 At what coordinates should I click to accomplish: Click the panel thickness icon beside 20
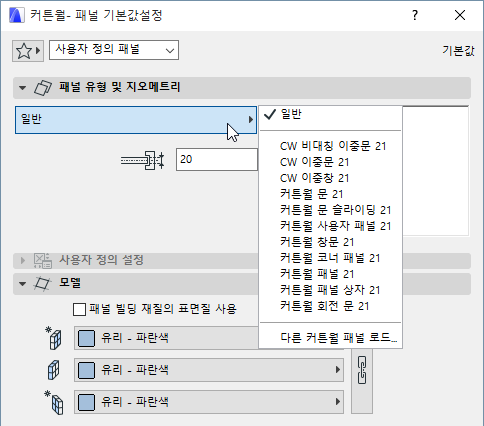pos(143,160)
